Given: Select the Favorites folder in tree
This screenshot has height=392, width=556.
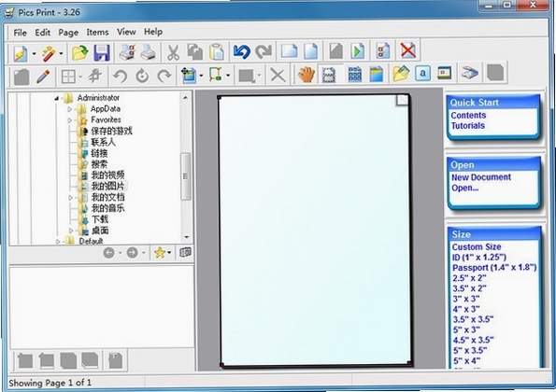Looking at the screenshot, I should click(x=106, y=120).
